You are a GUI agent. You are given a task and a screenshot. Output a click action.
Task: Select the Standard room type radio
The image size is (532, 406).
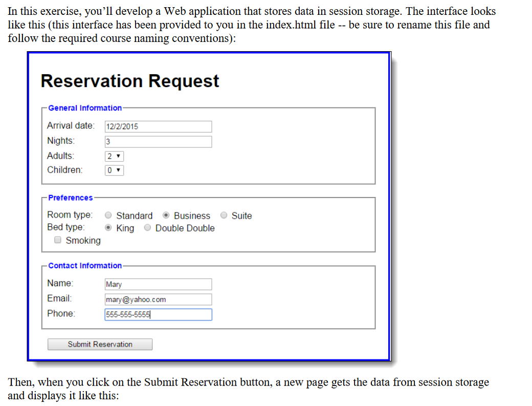point(108,215)
